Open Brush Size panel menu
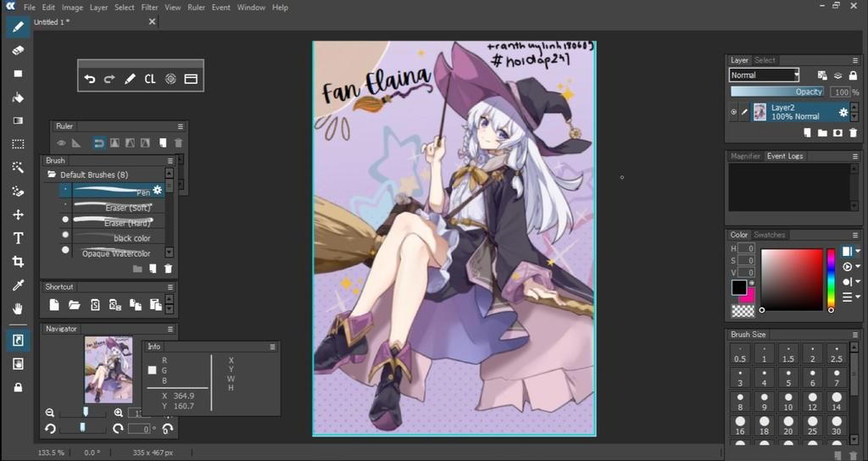The height and width of the screenshot is (461, 868). pos(855,334)
